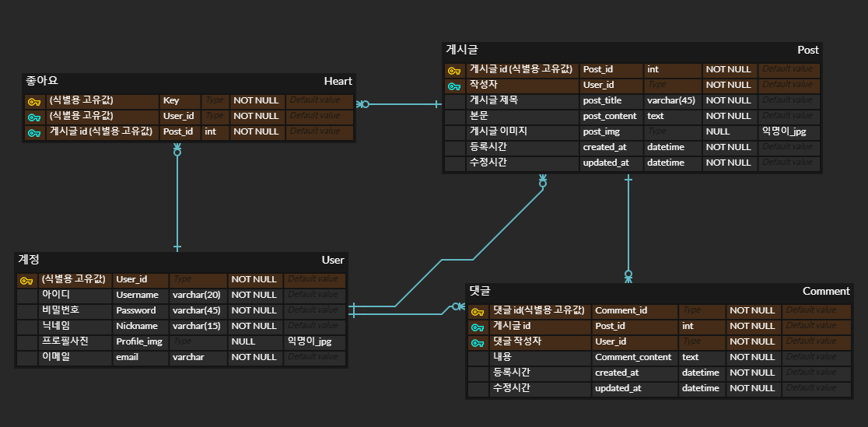Click the 'varchar(45)' type of post_title
Image resolution: width=868 pixels, height=427 pixels.
[x=671, y=101]
